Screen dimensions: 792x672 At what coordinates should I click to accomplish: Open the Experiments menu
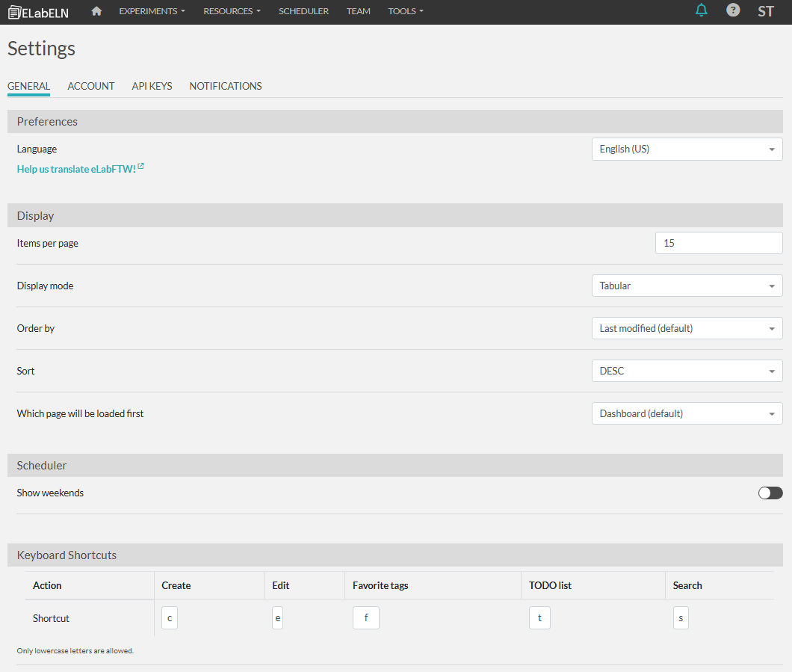(x=152, y=11)
